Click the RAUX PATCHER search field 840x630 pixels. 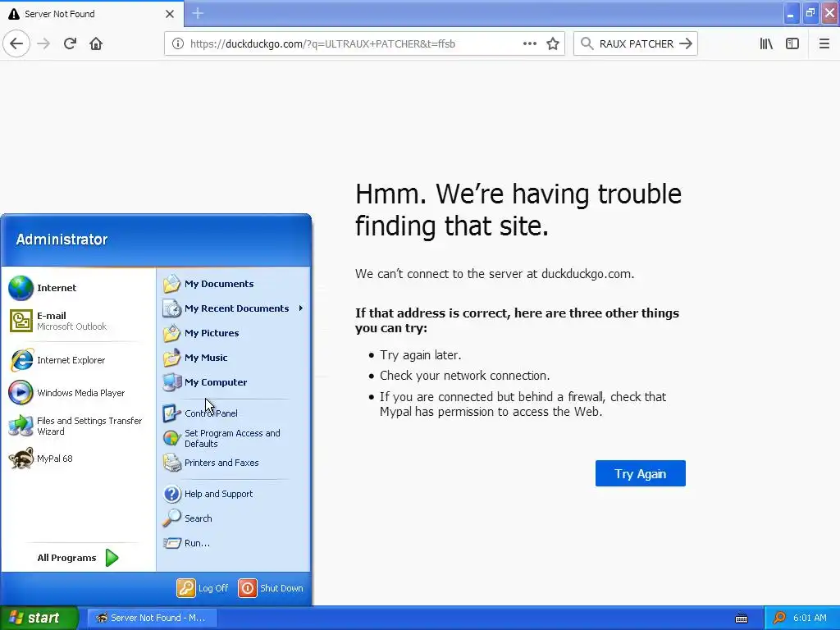click(636, 44)
